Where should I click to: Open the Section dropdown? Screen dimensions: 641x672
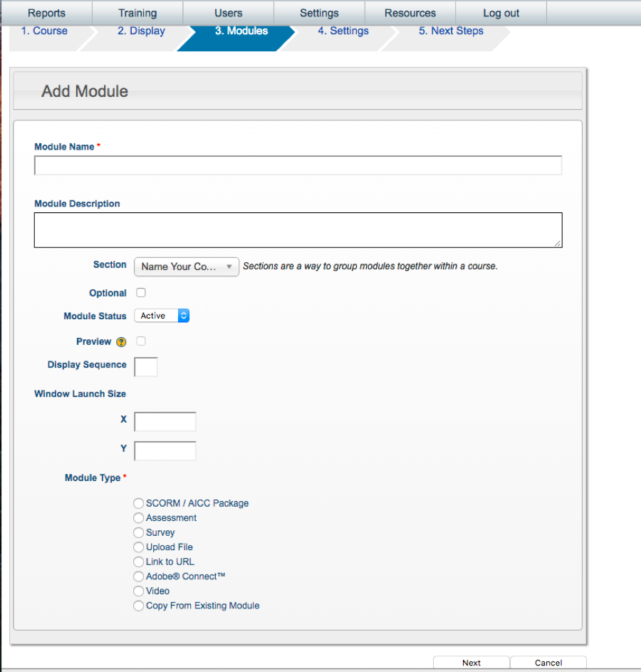pos(187,267)
